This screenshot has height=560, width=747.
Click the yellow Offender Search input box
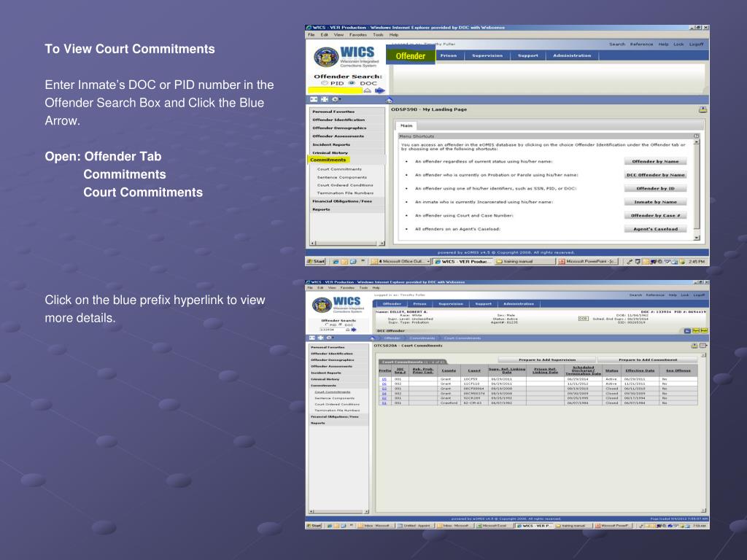[336, 90]
